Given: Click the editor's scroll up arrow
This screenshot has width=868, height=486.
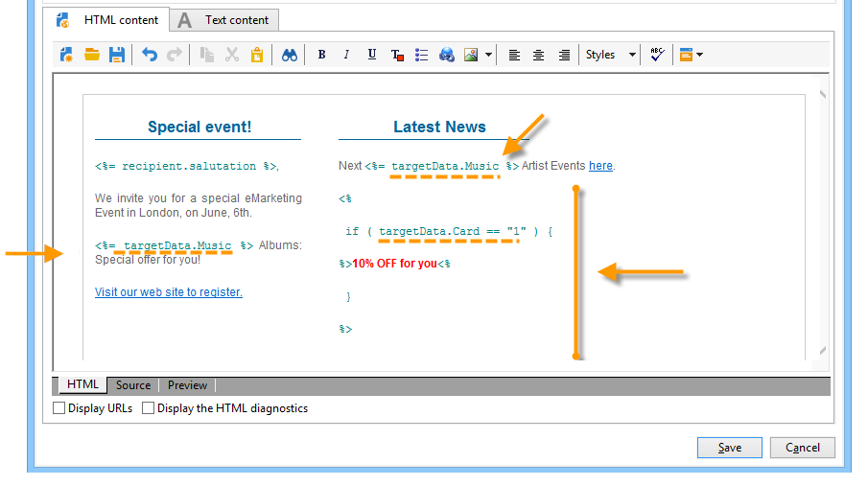Looking at the screenshot, I should [x=823, y=94].
